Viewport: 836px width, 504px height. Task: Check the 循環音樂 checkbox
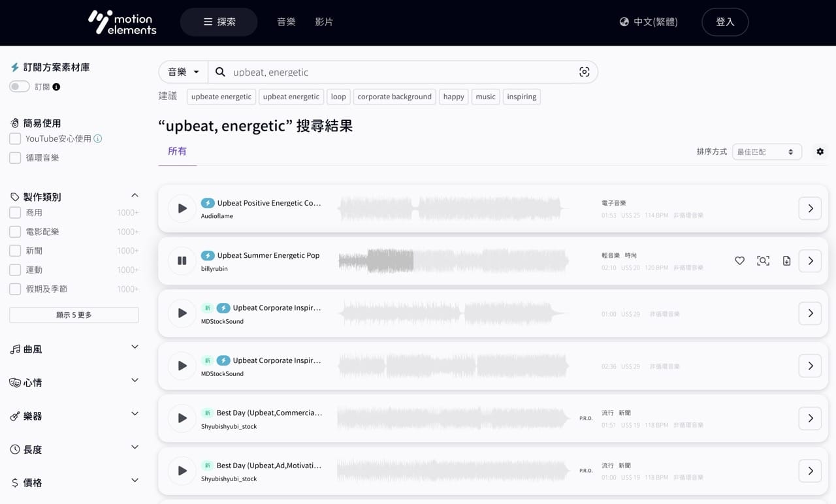click(15, 158)
